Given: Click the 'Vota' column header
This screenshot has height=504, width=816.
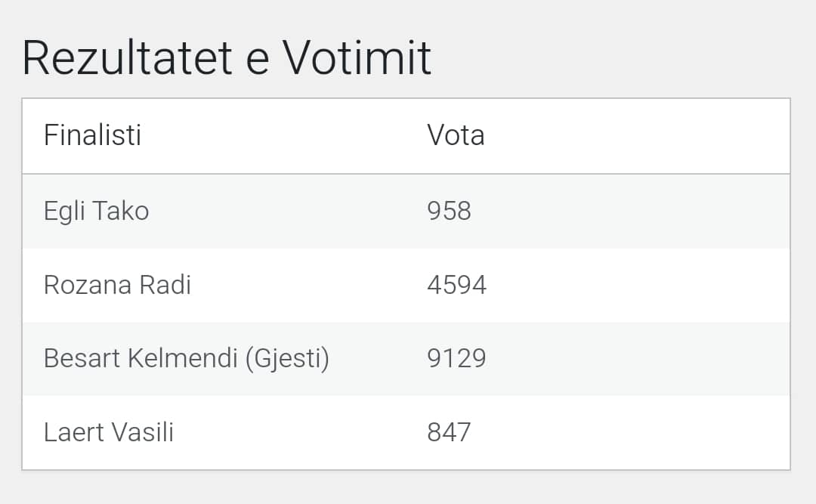Looking at the screenshot, I should [x=456, y=135].
